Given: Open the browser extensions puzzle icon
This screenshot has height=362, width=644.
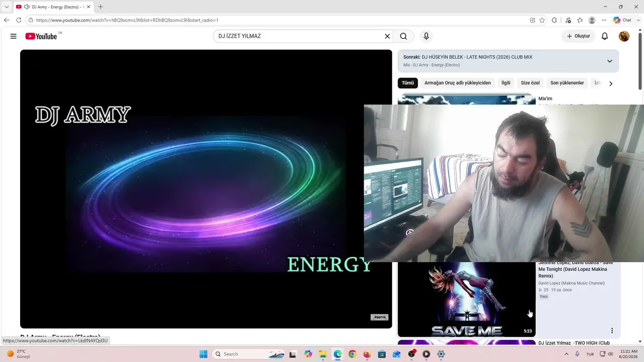Looking at the screenshot, I should [x=554, y=20].
